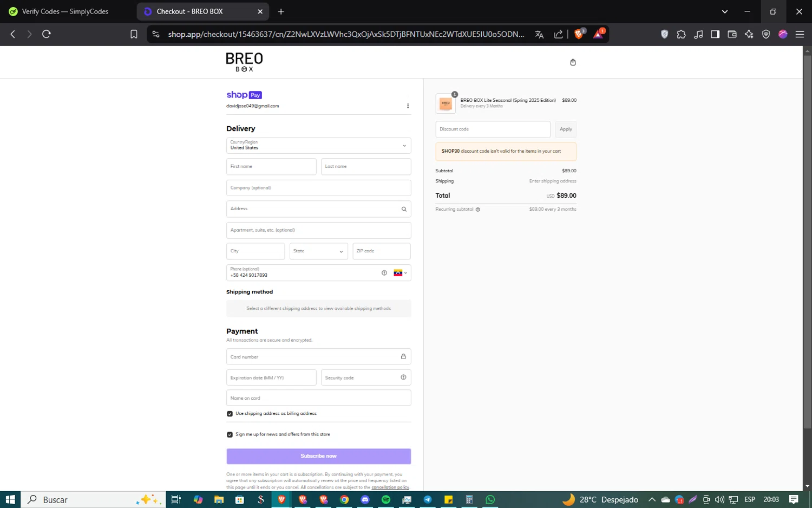
Task: Click the Windows Start button
Action: click(x=10, y=500)
